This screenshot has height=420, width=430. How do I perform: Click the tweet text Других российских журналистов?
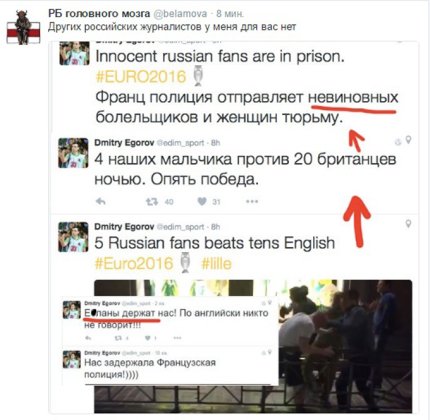point(172,27)
